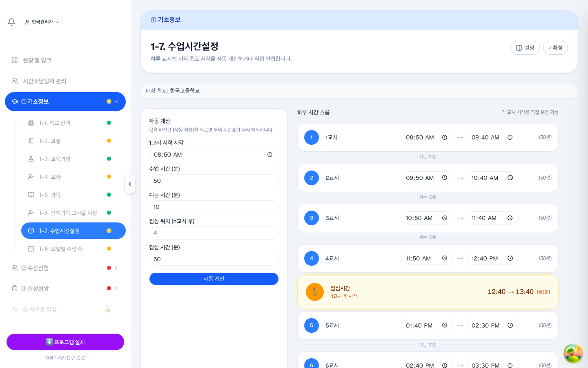Image resolution: width=588 pixels, height=368 pixels.
Task: Click the ①기초정보 header tab
Action: 165,20
